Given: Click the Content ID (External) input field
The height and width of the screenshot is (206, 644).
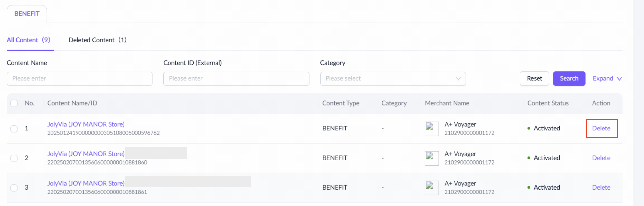Looking at the screenshot, I should [236, 79].
